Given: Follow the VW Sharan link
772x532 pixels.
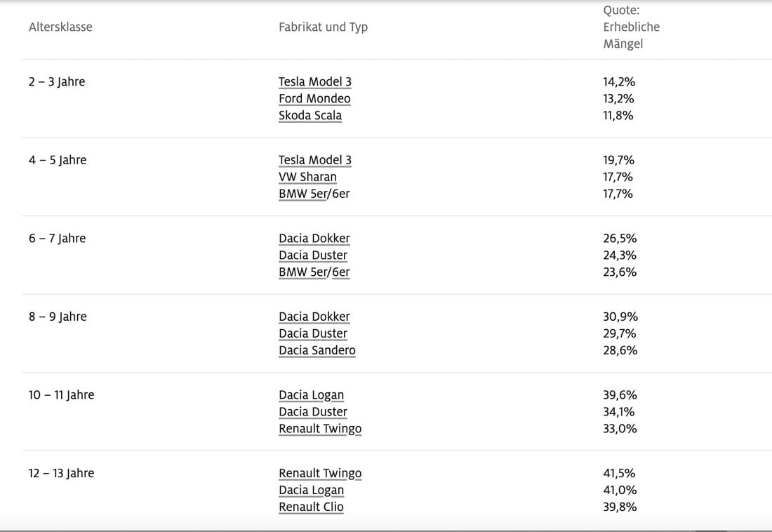Looking at the screenshot, I should tap(307, 177).
